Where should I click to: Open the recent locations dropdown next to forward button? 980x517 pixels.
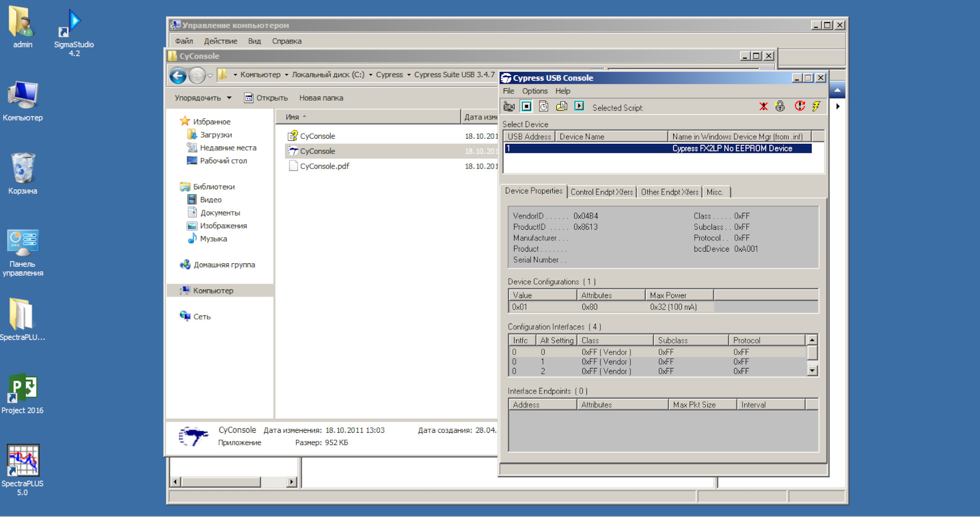pyautogui.click(x=210, y=76)
